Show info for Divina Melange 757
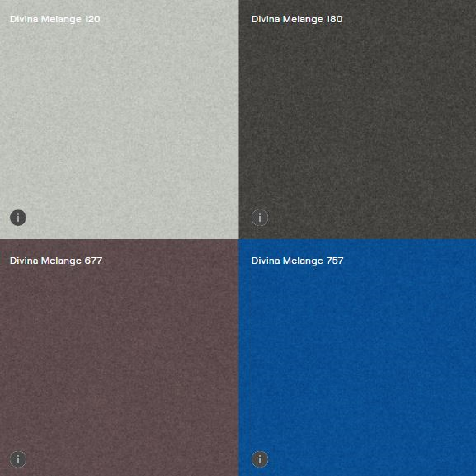Image resolution: width=476 pixels, height=476 pixels. (260, 459)
